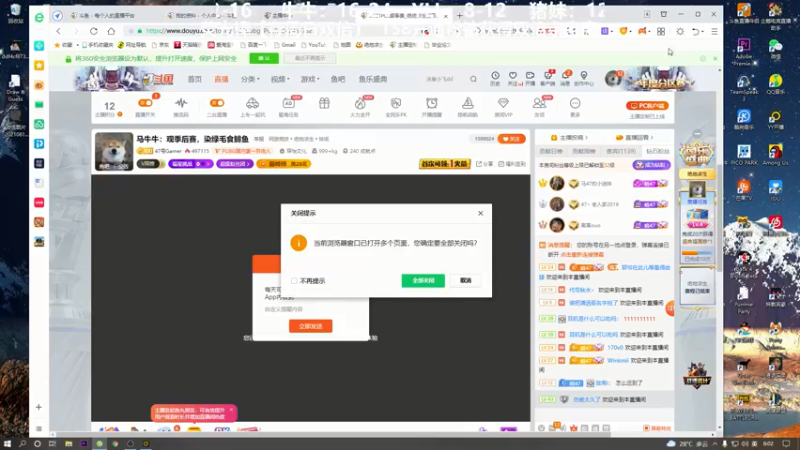Open the gift box icon in toolbar
This screenshot has width=800, height=450.
pyautogui.click(x=324, y=103)
